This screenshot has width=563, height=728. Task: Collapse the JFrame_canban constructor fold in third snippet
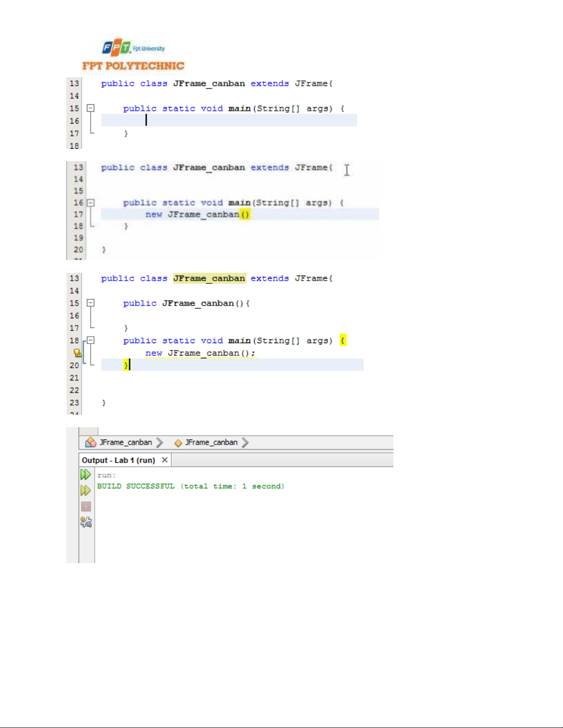click(x=91, y=303)
